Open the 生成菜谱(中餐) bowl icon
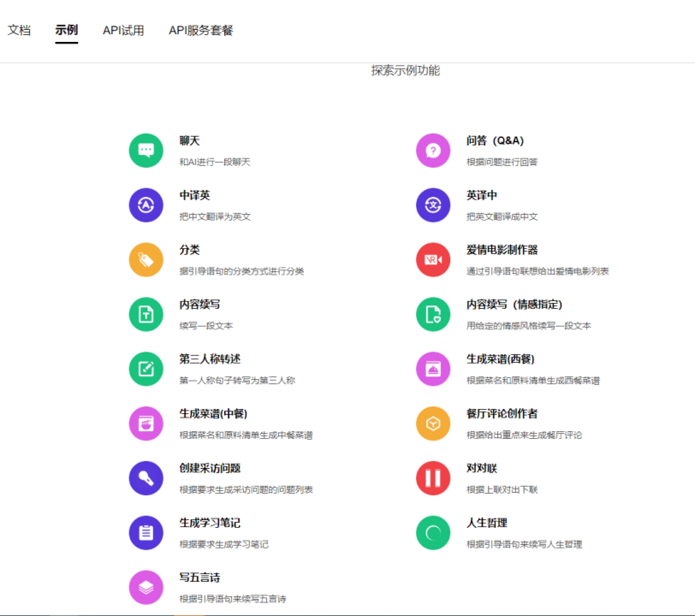Screen dimensions: 695x616 coord(146,423)
